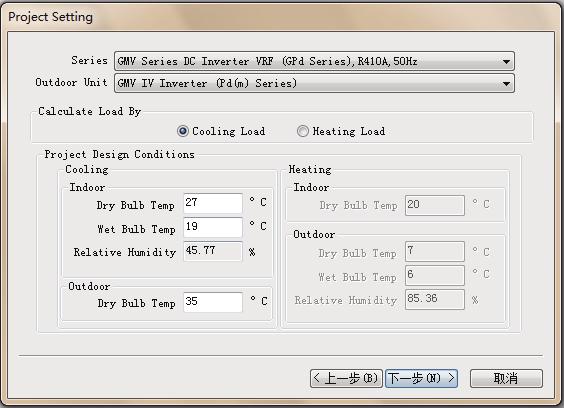Screen dimensions: 564x408
Task: Click the heating outdoor Dry Bulb Temp field
Action: [x=435, y=251]
